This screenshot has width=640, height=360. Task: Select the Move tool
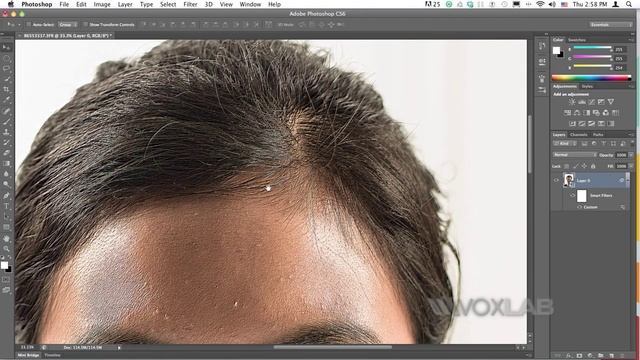(6, 47)
